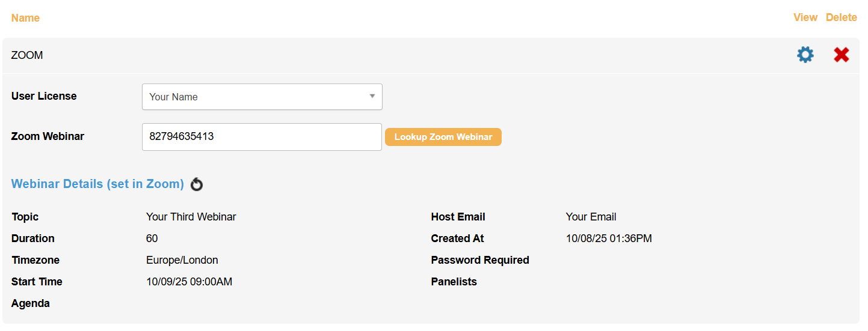Click the Password Required label
The width and height of the screenshot is (868, 331).
point(480,260)
